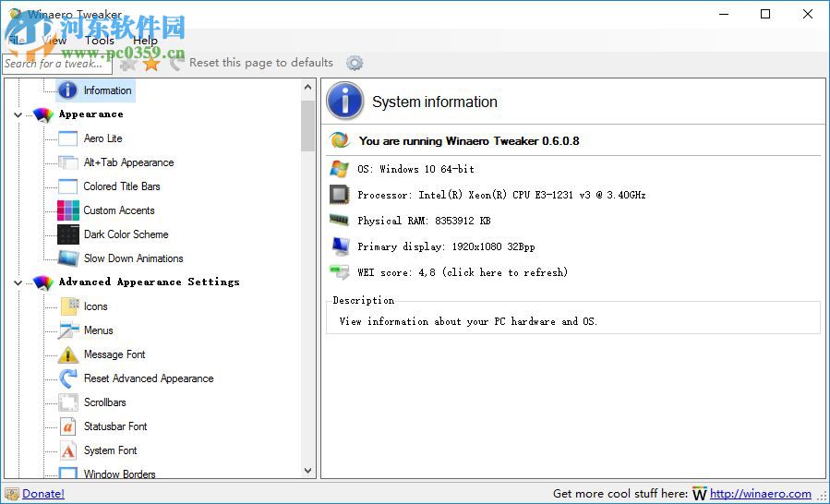The height and width of the screenshot is (504, 830).
Task: Select Scrollbars tree item
Action: click(105, 402)
